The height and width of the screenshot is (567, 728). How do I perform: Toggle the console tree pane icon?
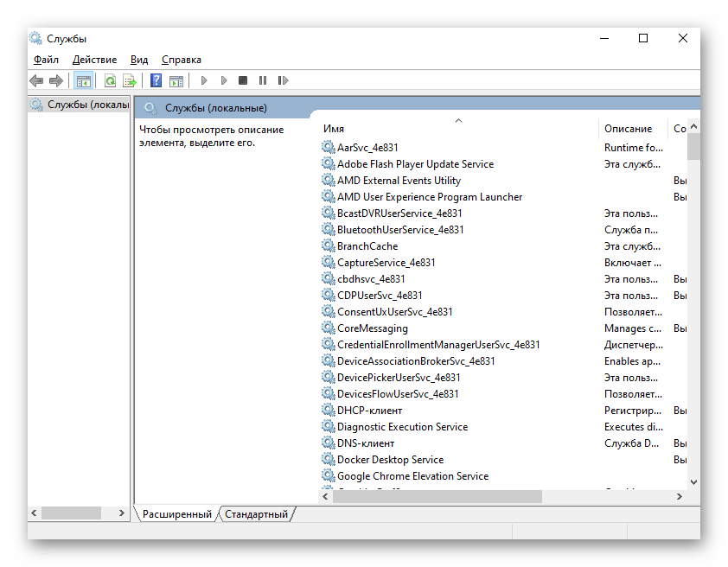coord(83,80)
